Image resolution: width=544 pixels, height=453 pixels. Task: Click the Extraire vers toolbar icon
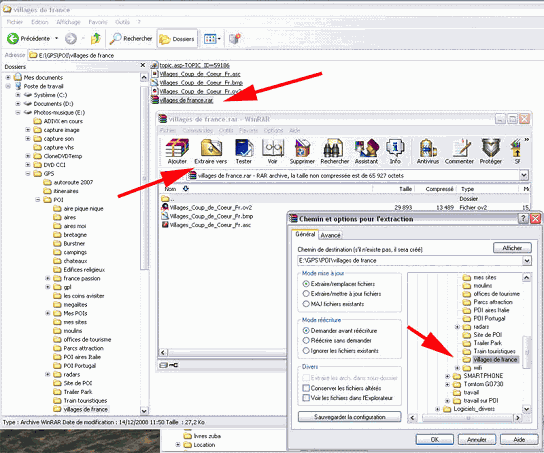pyautogui.click(x=211, y=151)
